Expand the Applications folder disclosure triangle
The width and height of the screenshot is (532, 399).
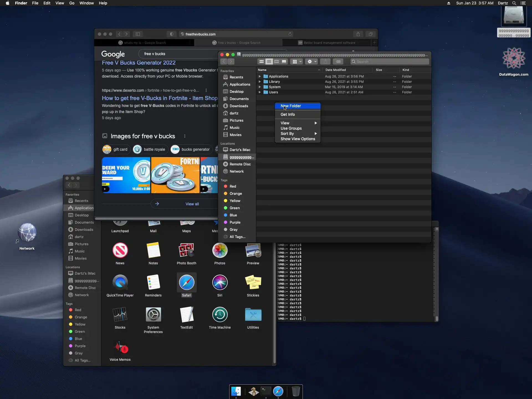coord(260,76)
